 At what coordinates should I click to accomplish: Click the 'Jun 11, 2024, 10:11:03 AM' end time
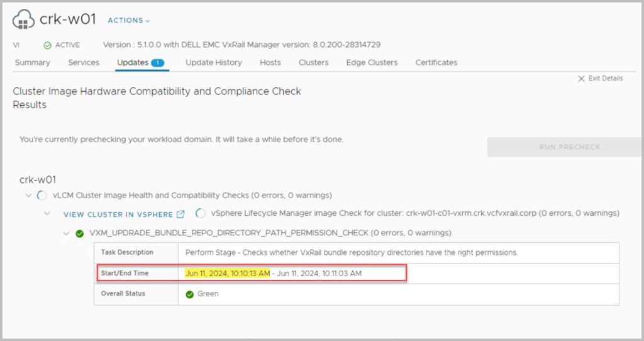click(319, 273)
